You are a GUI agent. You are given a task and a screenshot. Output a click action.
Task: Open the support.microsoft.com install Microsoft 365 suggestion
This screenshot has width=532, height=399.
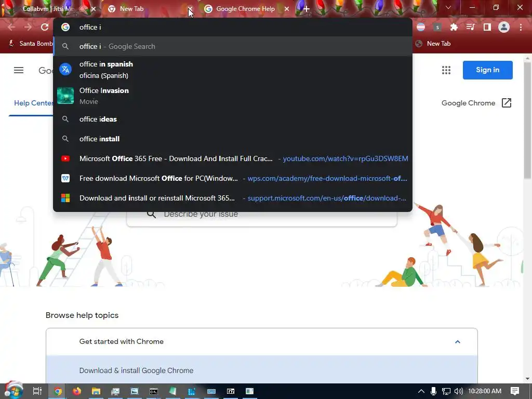pyautogui.click(x=233, y=198)
